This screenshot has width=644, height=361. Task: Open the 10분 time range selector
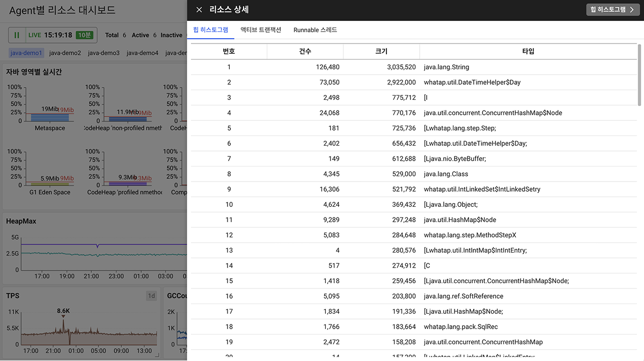click(x=84, y=35)
